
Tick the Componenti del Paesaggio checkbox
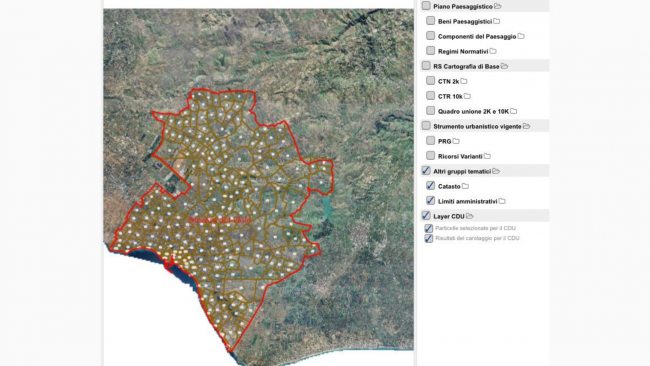pyautogui.click(x=430, y=36)
